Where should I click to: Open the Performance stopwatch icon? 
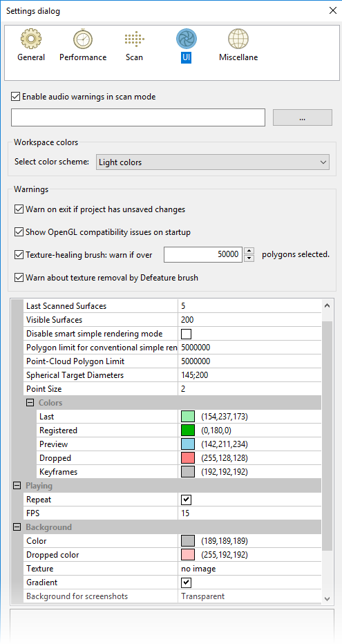click(x=82, y=39)
